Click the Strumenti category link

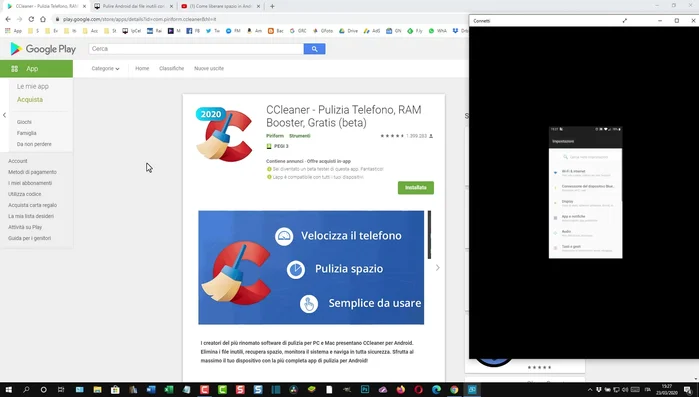pyautogui.click(x=300, y=136)
